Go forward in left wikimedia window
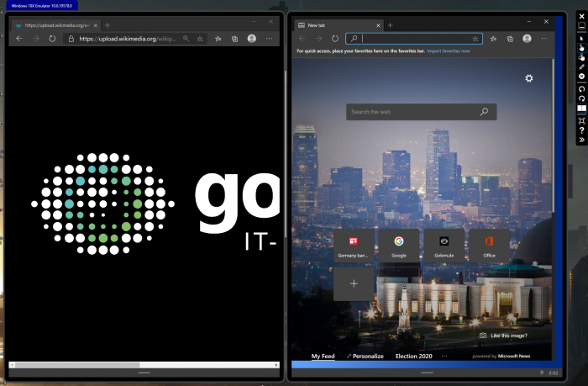The width and height of the screenshot is (588, 386). click(35, 39)
